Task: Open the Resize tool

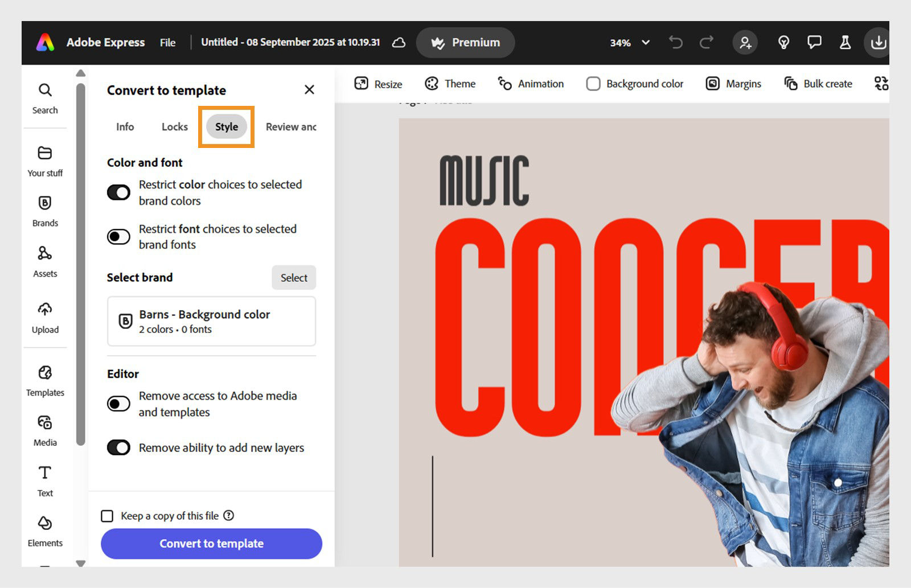Action: (378, 84)
